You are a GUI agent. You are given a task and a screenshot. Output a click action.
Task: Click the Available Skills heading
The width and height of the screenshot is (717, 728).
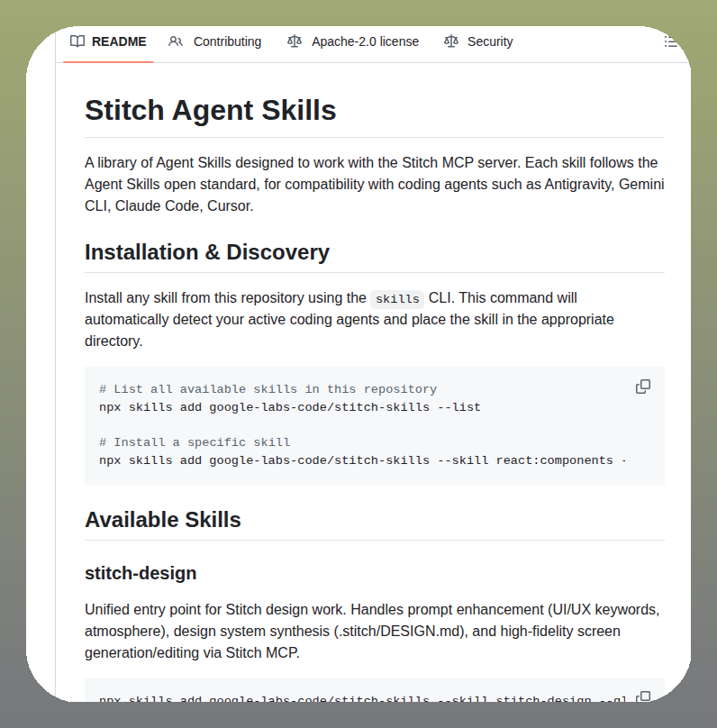[x=163, y=520]
